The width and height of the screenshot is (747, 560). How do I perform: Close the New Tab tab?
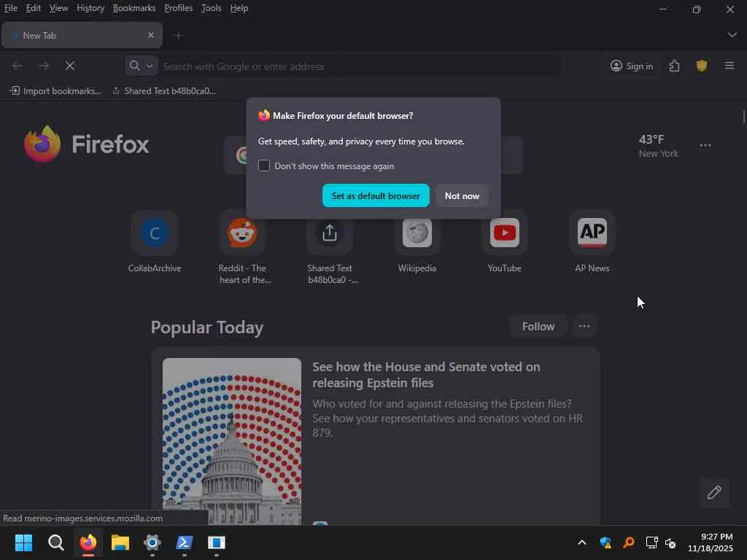(x=151, y=35)
